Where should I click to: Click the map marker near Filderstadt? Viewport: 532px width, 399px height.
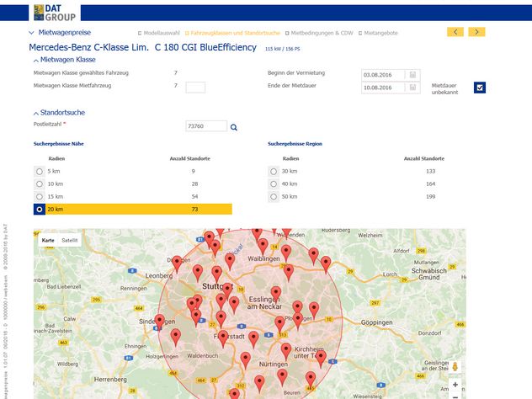point(223,338)
